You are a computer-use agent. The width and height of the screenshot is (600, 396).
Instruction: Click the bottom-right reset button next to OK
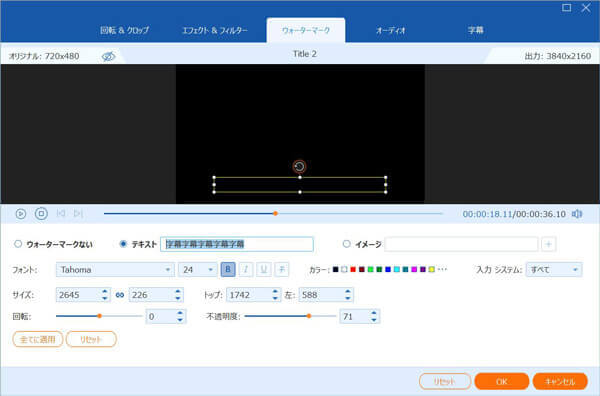(445, 381)
